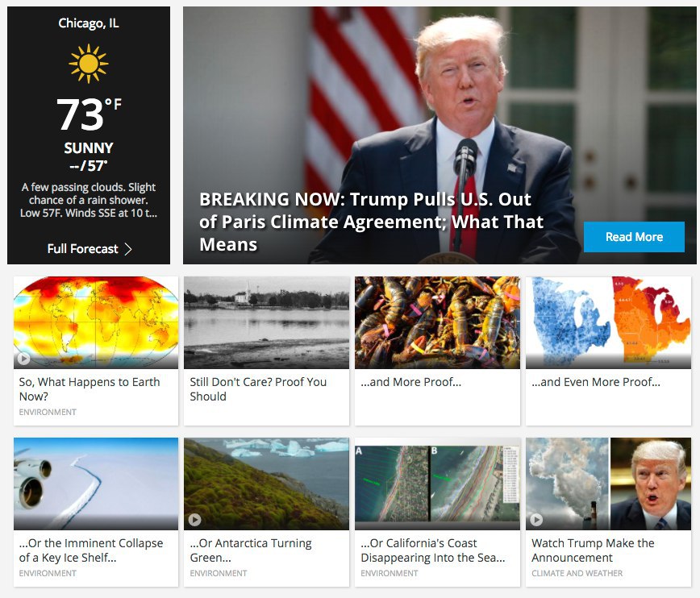Click the 73°F current temperature reading
The width and height of the screenshot is (700, 598).
pos(89,114)
